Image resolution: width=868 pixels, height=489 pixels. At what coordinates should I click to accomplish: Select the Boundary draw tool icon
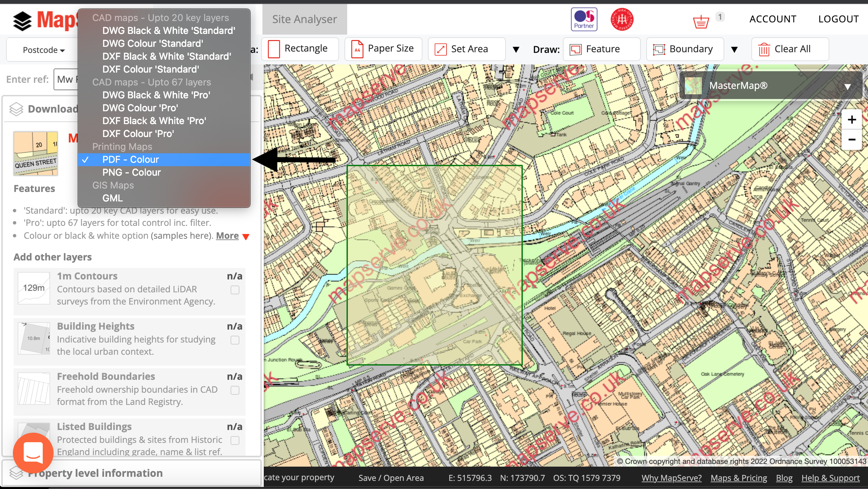coord(659,50)
